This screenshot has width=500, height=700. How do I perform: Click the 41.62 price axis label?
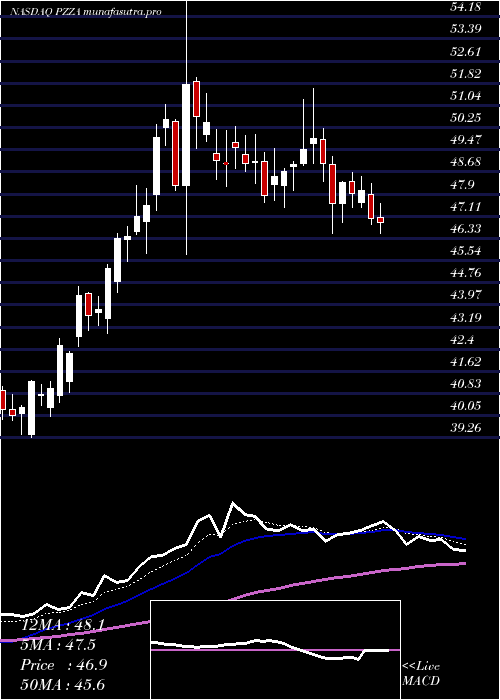coord(465,362)
